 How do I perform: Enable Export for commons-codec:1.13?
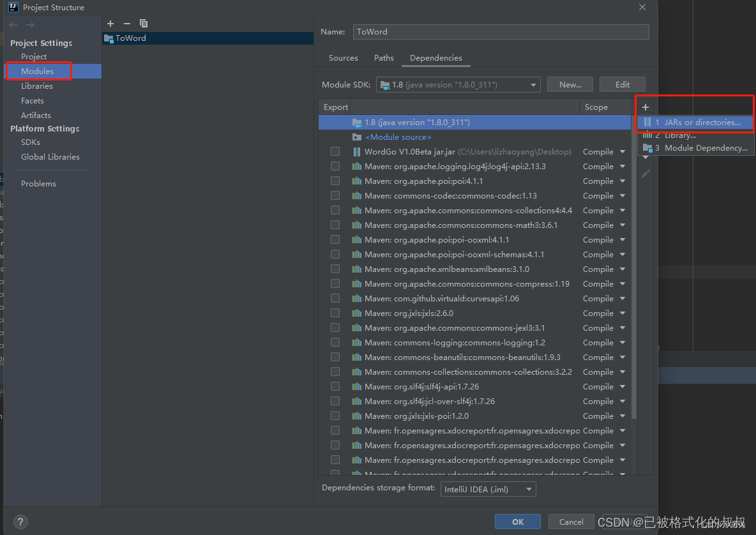click(335, 195)
